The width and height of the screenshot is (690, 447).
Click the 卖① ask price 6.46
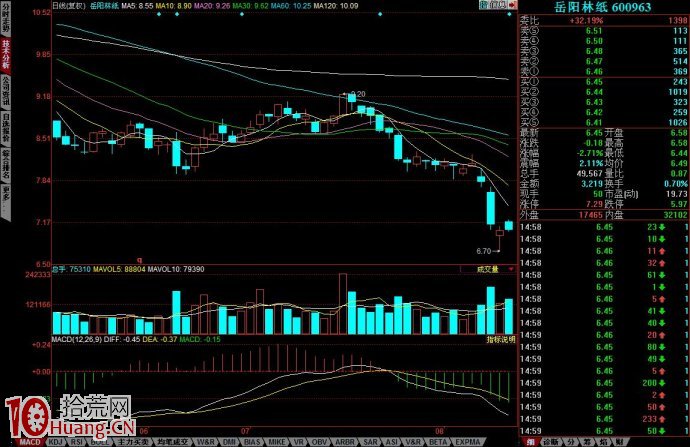[x=594, y=71]
